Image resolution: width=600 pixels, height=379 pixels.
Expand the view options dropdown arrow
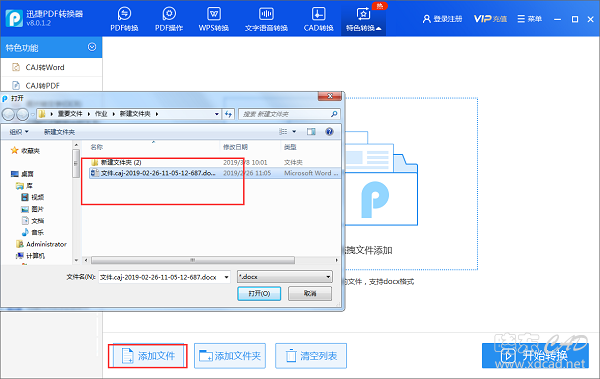pos(294,132)
